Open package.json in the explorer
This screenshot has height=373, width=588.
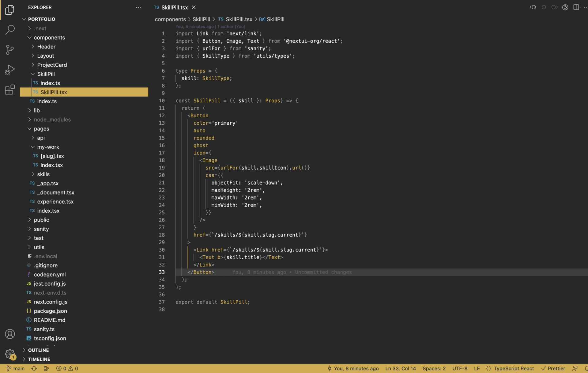click(50, 311)
